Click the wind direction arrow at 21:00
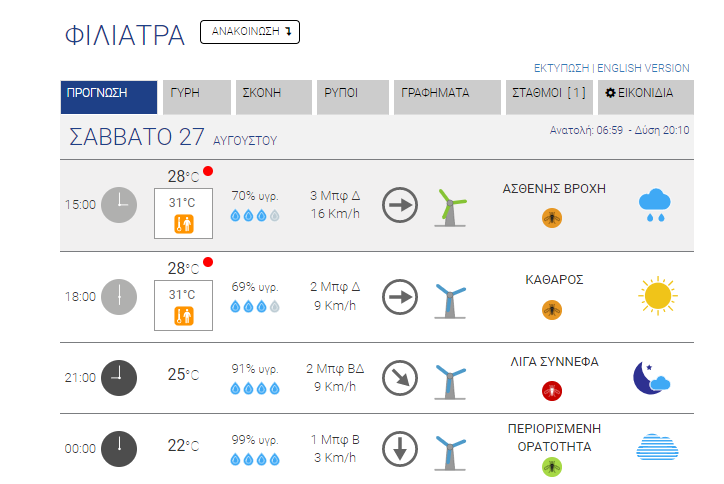Image resolution: width=724 pixels, height=484 pixels. 400,378
